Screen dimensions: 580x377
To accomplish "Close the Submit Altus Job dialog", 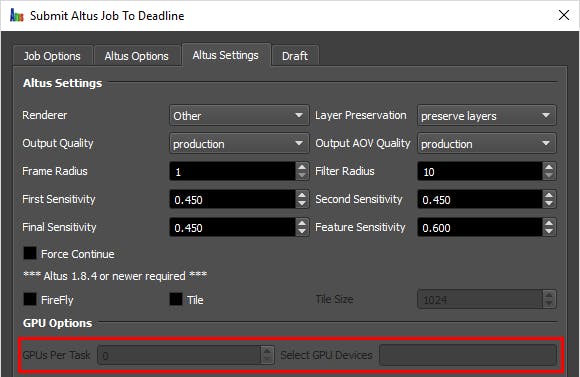I will (x=564, y=15).
